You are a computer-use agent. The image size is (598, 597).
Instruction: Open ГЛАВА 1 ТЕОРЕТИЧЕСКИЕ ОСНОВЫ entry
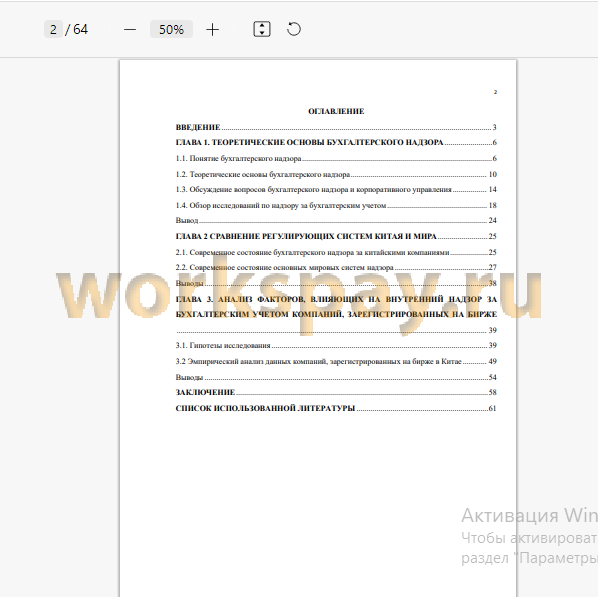tap(336, 143)
